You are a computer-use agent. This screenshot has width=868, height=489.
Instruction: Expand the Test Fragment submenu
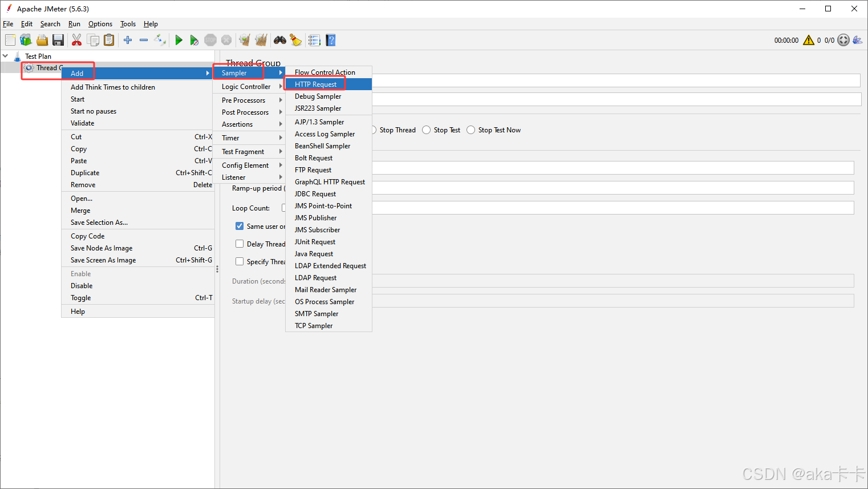[249, 152]
